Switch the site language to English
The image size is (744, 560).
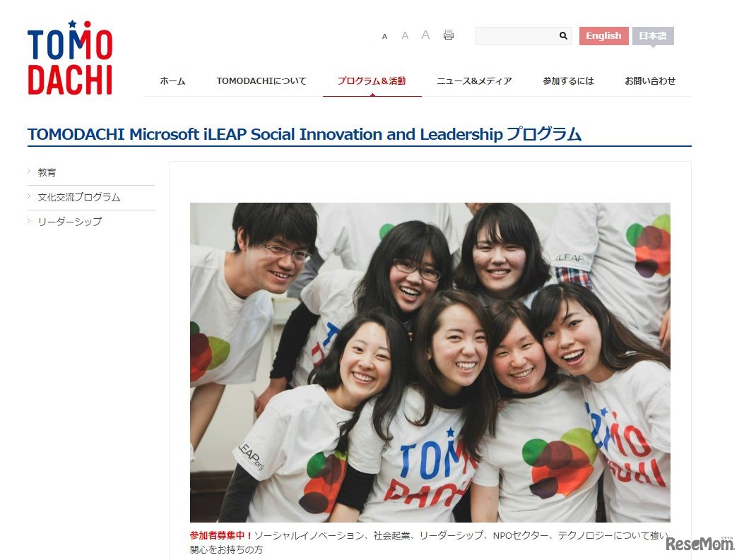click(x=603, y=35)
